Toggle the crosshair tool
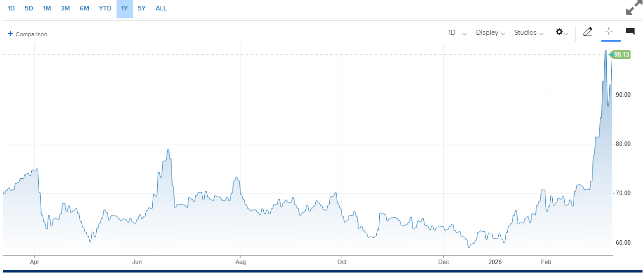This screenshot has width=644, height=274. click(x=609, y=31)
